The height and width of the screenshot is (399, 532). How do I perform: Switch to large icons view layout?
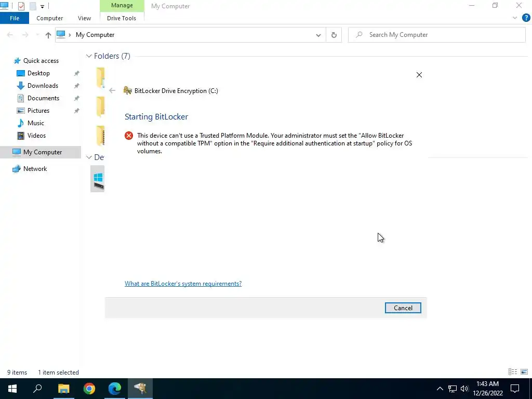[x=524, y=372]
